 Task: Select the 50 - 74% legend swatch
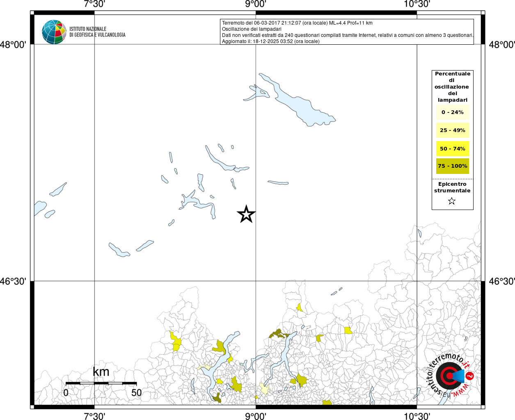[x=453, y=148]
